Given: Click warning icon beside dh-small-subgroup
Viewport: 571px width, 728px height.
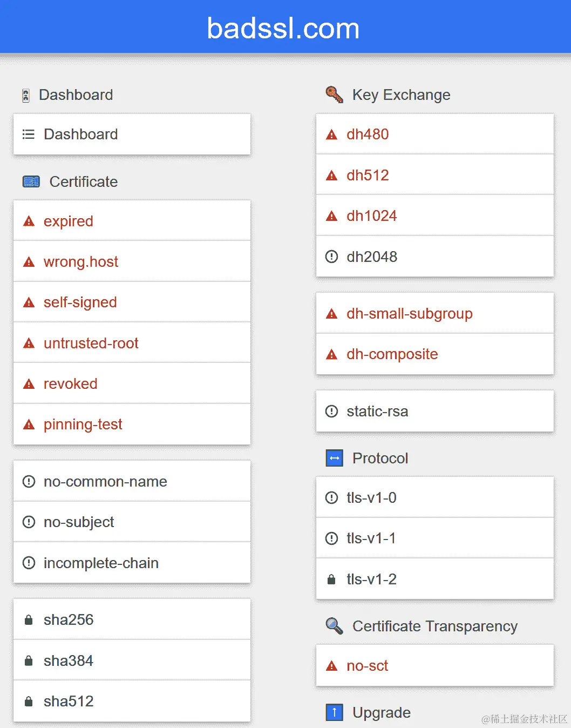Looking at the screenshot, I should coord(332,314).
